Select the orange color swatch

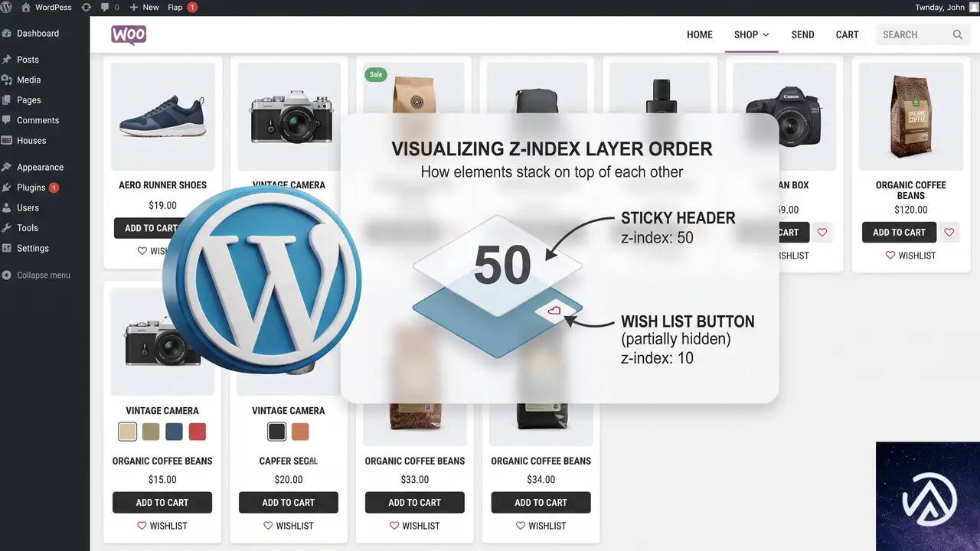[x=300, y=432]
